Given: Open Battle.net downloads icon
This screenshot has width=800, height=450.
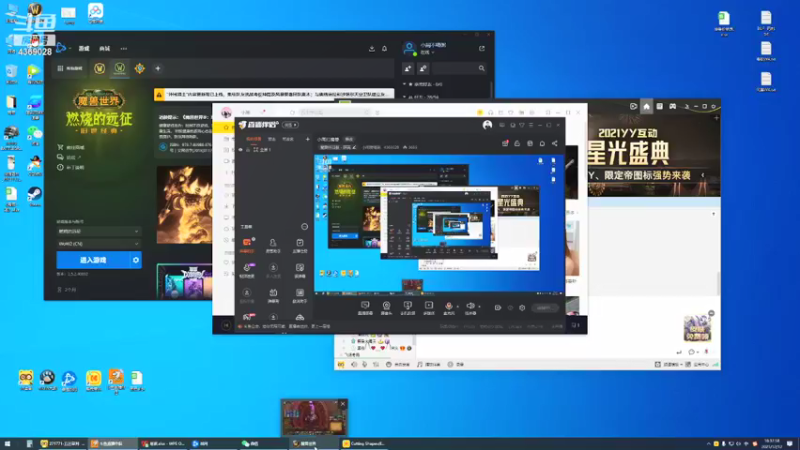Looking at the screenshot, I should click(x=372, y=48).
